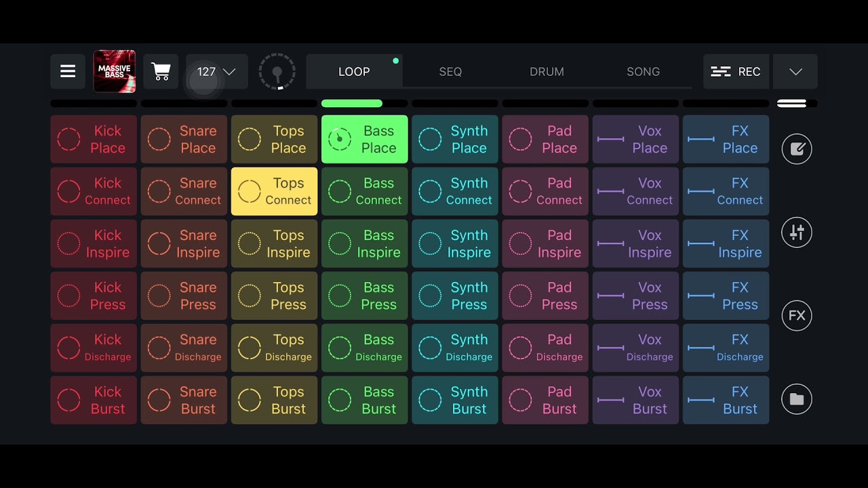Open the hamburger main menu
The height and width of the screenshot is (488, 868).
pos(68,71)
